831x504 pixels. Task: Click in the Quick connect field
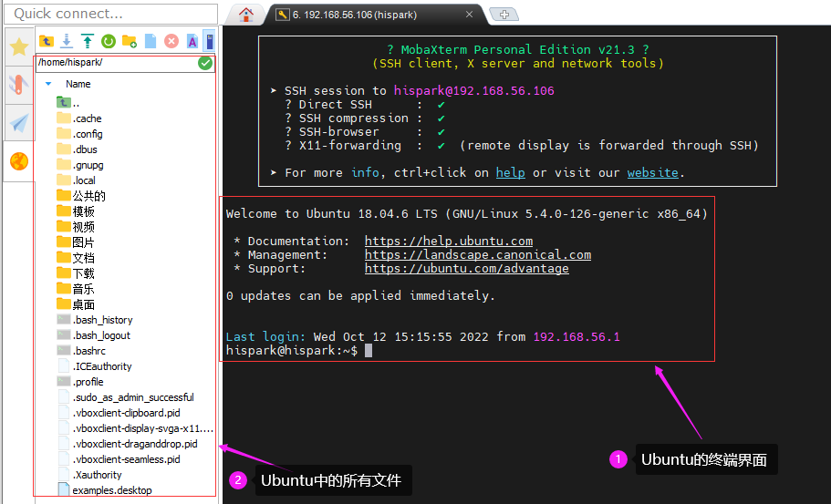109,14
